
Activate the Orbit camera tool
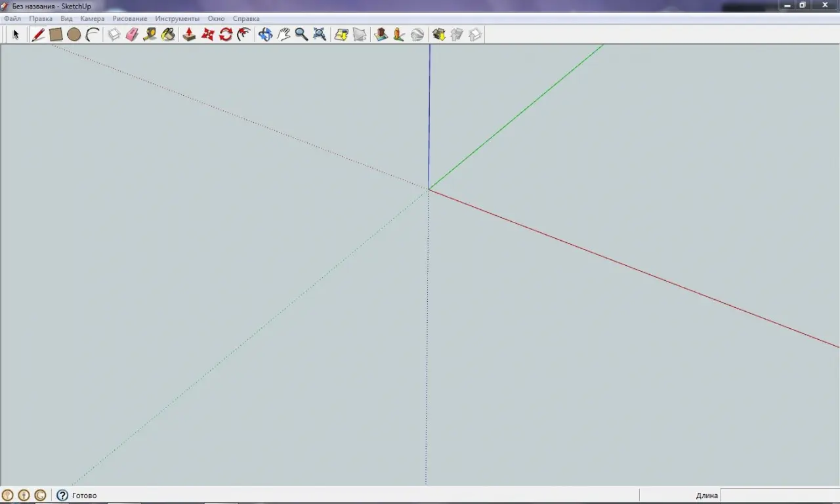tap(265, 35)
